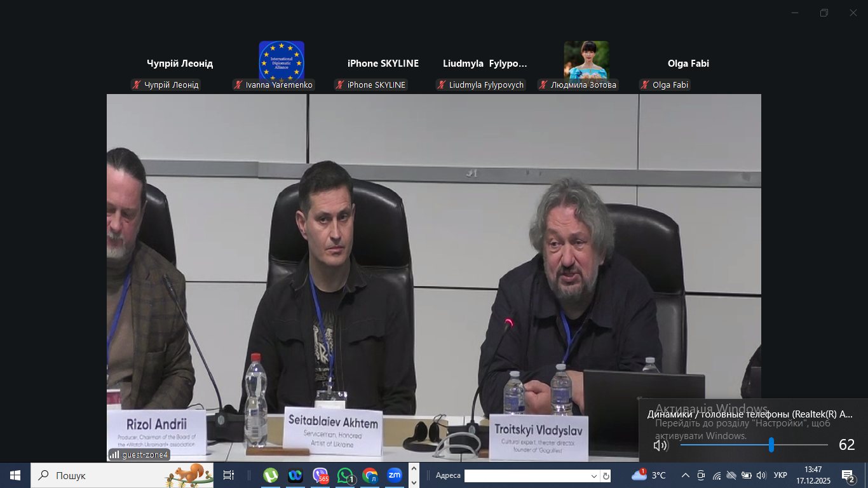Toggle the UKR input language indicator
The height and width of the screenshot is (488, 868).
(x=780, y=475)
